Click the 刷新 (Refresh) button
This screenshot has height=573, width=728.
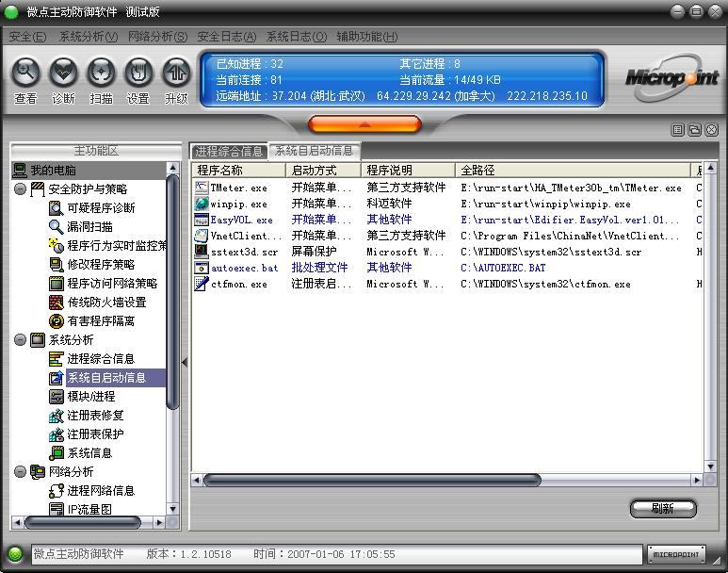pos(663,508)
